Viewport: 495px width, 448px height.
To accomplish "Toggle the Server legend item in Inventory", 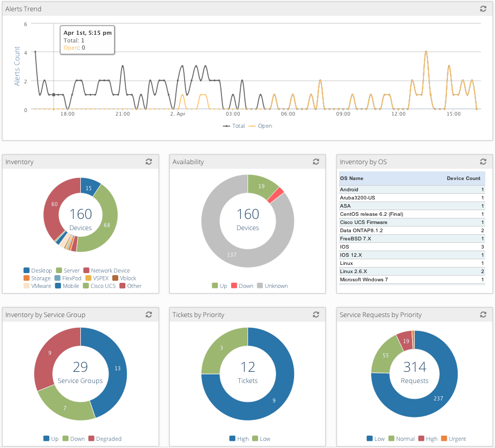I will click(x=67, y=271).
